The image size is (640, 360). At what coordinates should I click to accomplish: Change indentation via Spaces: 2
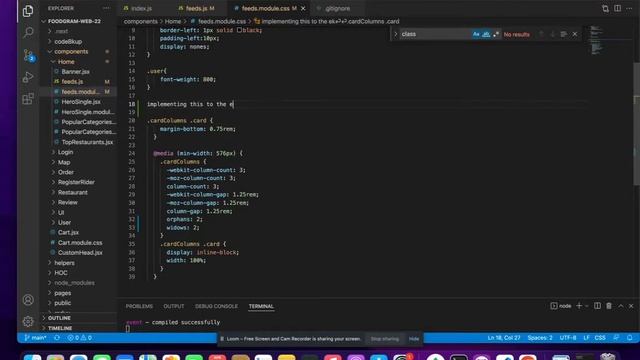(540, 338)
